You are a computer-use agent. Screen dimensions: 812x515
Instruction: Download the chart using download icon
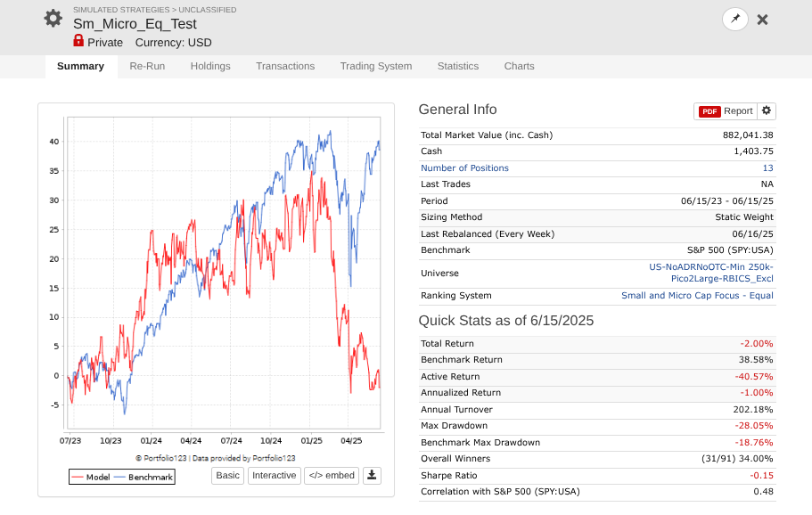click(x=372, y=475)
